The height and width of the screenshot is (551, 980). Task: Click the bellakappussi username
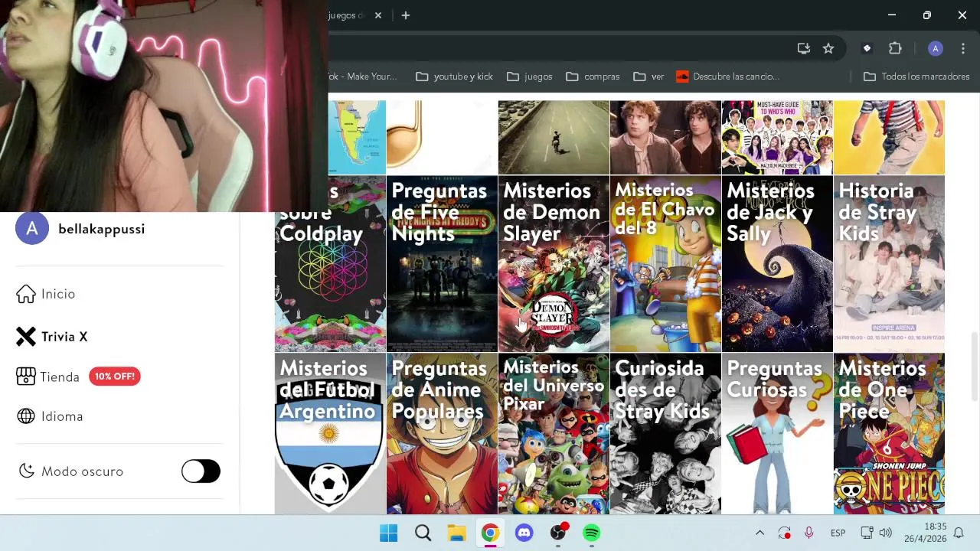pyautogui.click(x=101, y=229)
